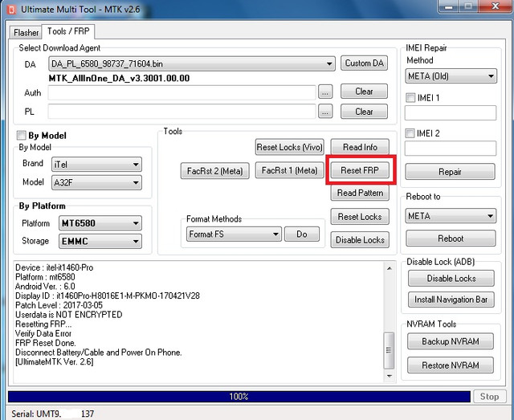Tick the IMEI 2 checkbox
The image size is (514, 420).
pos(410,133)
